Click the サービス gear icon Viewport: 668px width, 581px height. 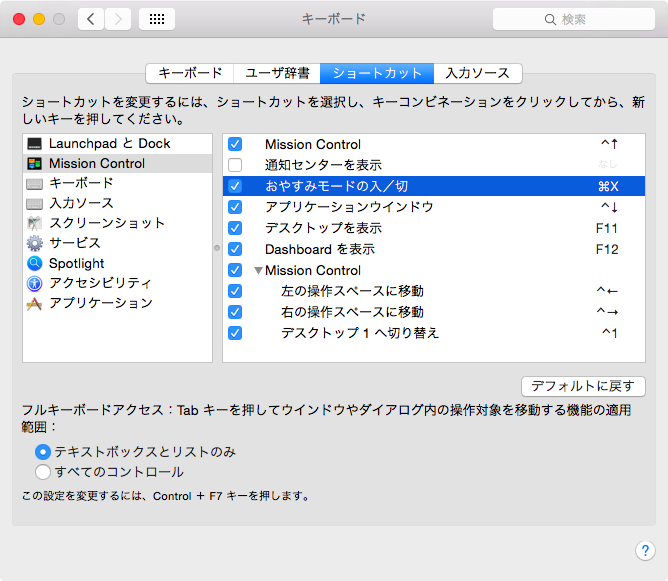35,243
